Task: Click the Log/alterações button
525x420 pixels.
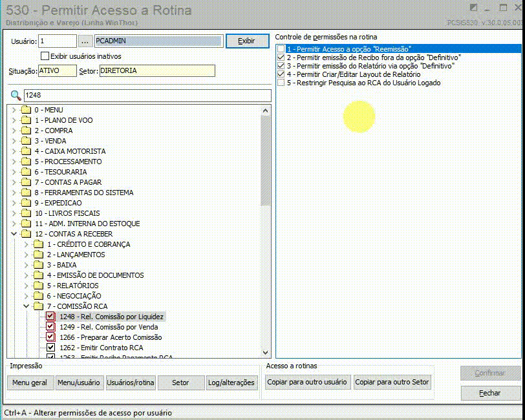Action: pyautogui.click(x=231, y=383)
